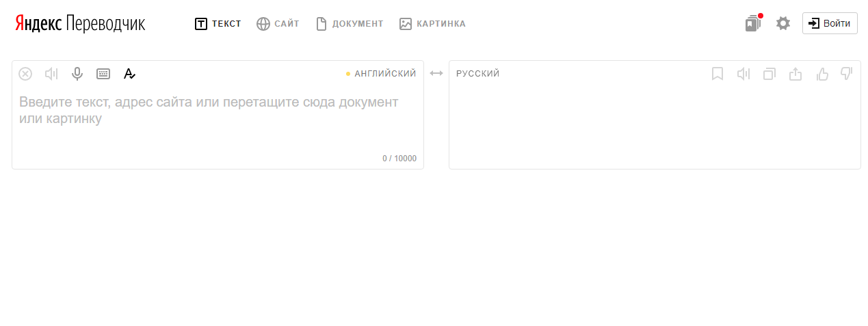Image resolution: width=868 pixels, height=326 pixels.
Task: Click the Войти login button
Action: tap(830, 23)
